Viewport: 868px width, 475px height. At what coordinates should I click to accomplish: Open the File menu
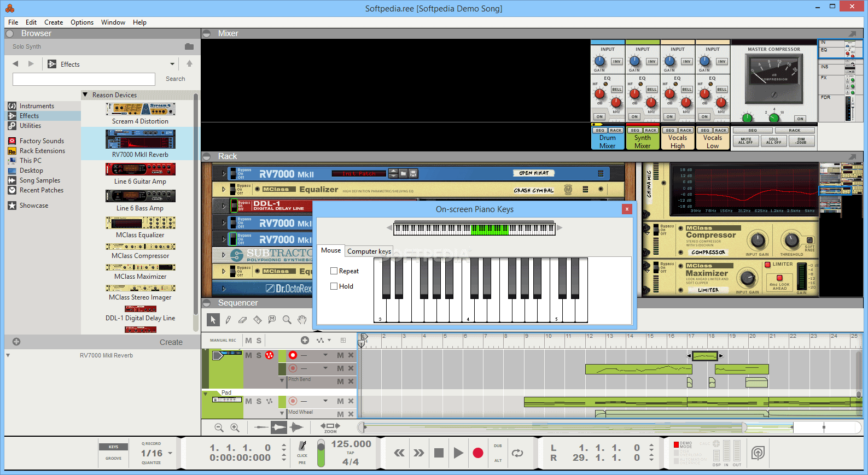[13, 22]
